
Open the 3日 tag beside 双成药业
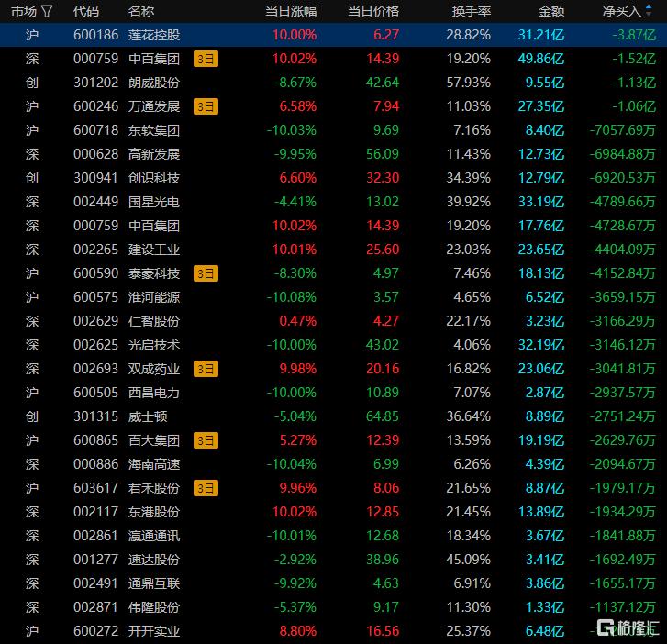[x=206, y=369]
